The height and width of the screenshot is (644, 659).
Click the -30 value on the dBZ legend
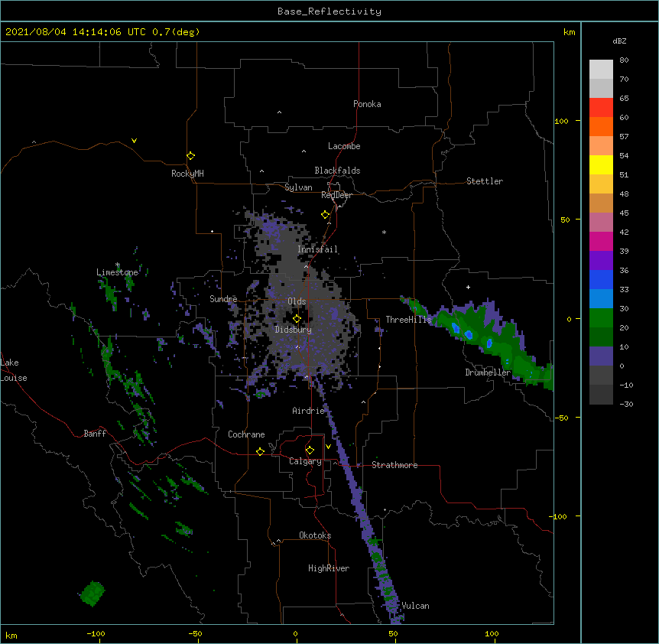point(626,404)
